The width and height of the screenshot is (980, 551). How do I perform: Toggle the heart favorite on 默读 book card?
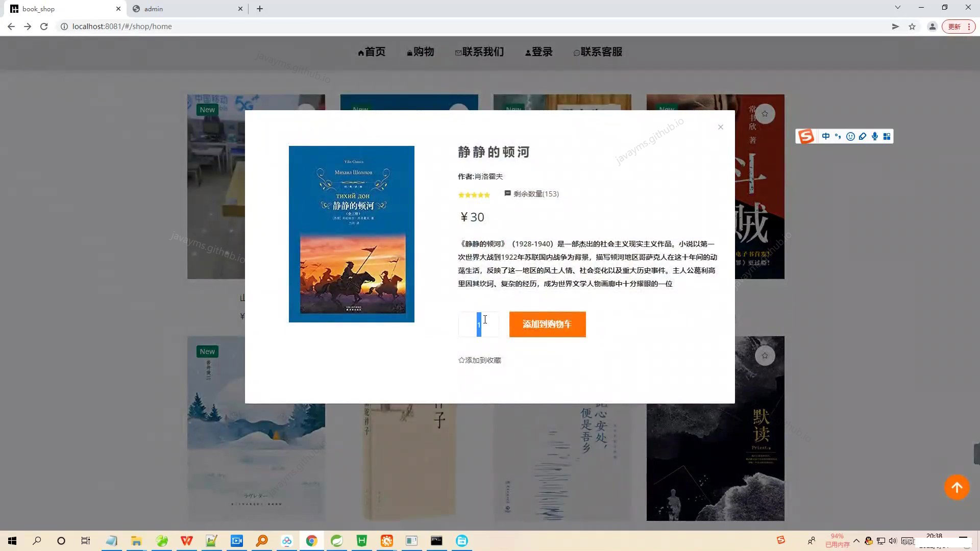click(765, 356)
